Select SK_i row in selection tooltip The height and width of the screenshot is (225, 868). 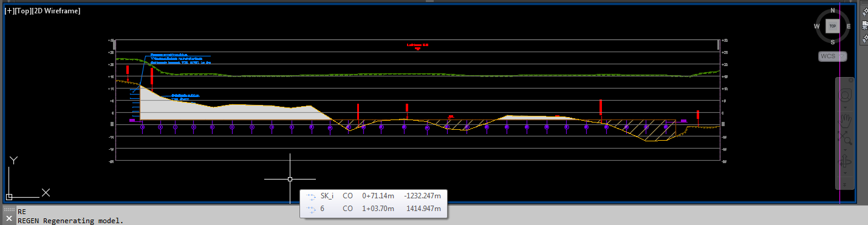pyautogui.click(x=374, y=196)
